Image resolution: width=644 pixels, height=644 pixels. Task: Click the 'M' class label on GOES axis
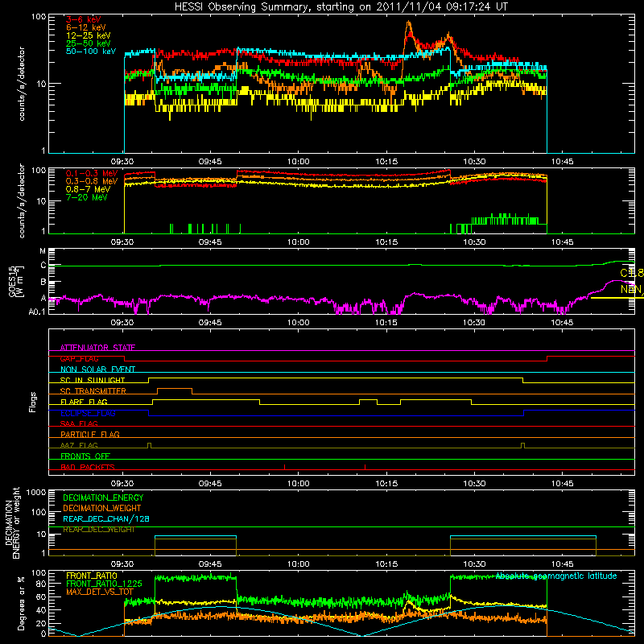(x=43, y=250)
